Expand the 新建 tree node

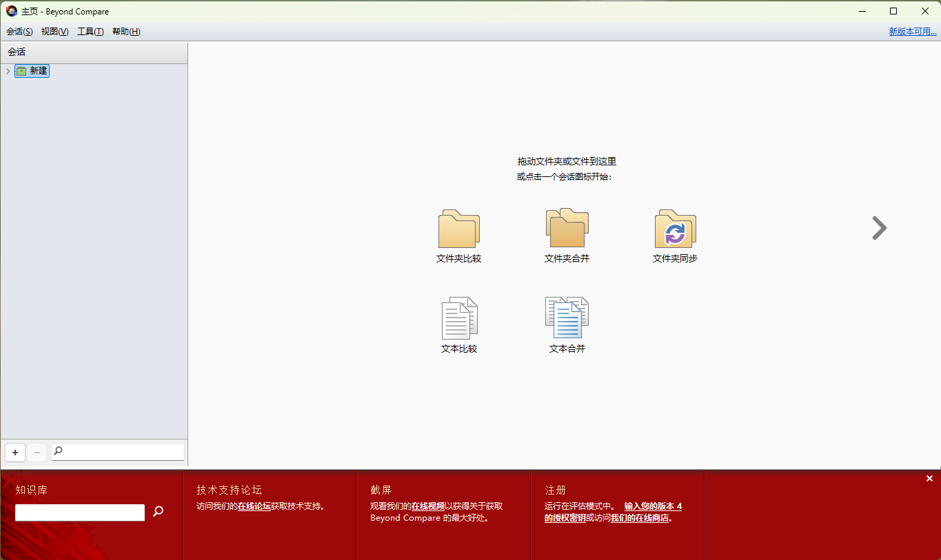(8, 71)
